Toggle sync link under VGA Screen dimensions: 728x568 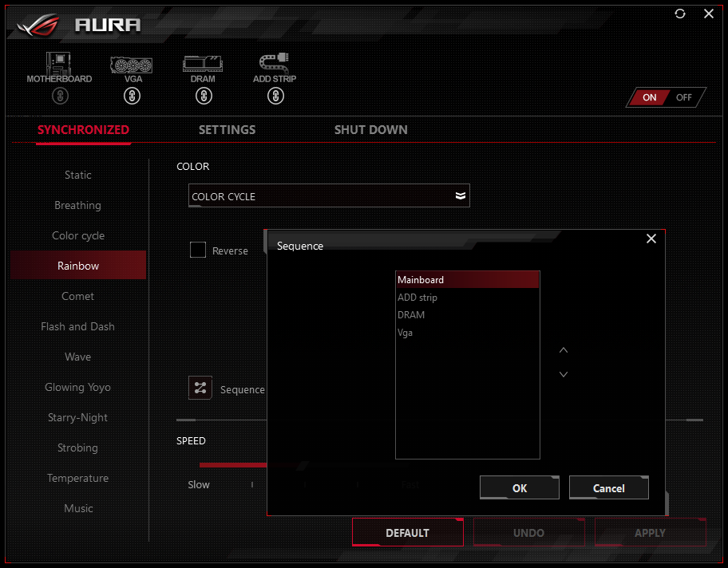[132, 96]
